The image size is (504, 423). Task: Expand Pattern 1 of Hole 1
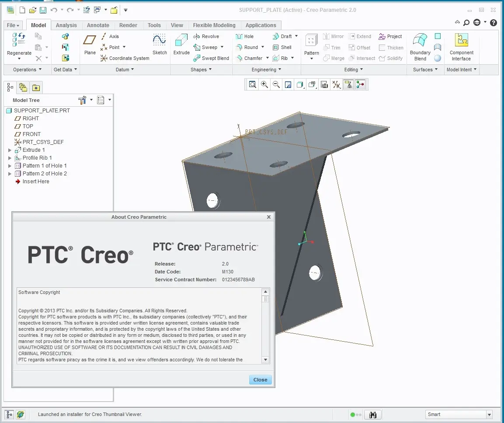point(10,166)
